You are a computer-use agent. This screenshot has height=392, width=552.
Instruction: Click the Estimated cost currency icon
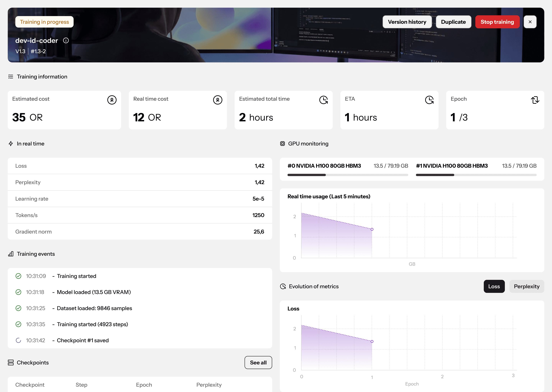(x=112, y=100)
